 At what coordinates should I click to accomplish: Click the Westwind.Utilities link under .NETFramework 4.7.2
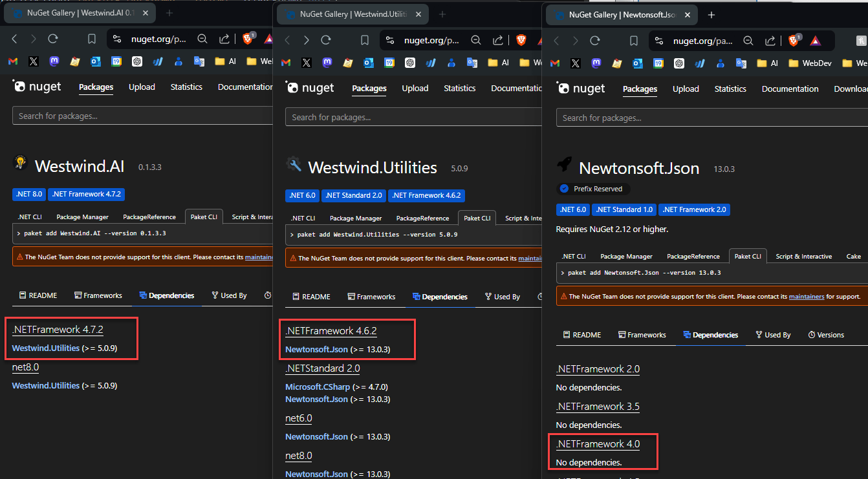[46, 348]
